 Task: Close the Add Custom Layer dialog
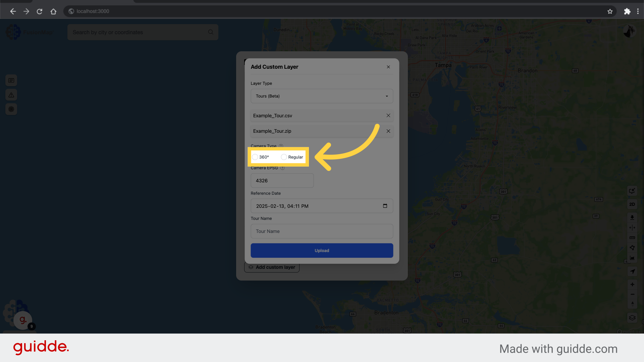(x=388, y=67)
